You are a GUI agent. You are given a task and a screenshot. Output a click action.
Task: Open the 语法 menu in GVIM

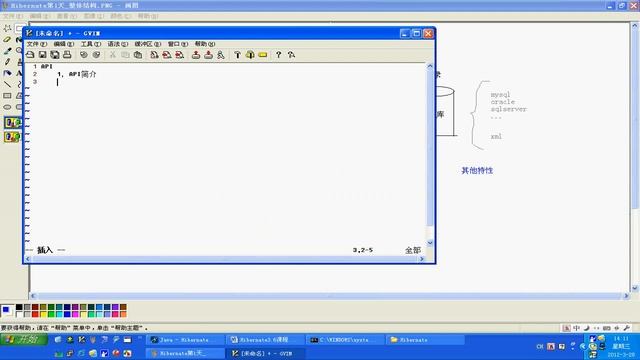[118, 44]
